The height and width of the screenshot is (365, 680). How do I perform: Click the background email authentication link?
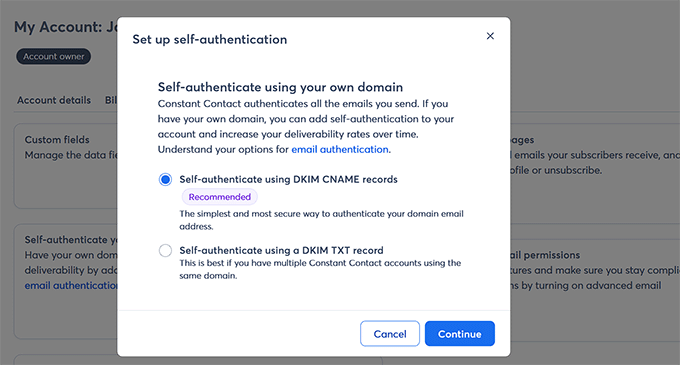pyautogui.click(x=71, y=286)
